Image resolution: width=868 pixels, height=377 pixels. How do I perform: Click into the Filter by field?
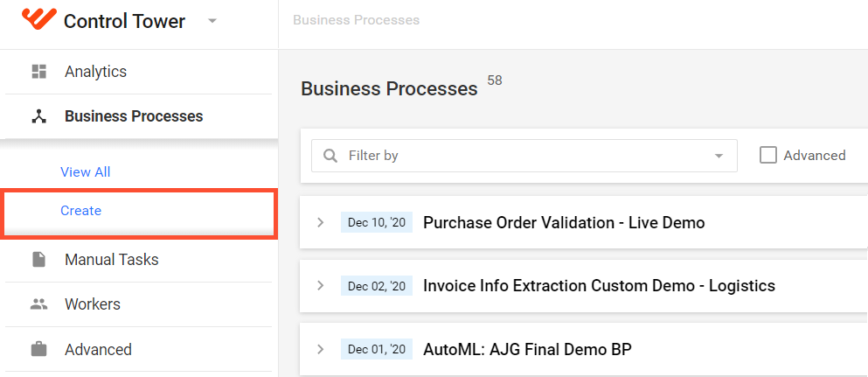tap(524, 156)
